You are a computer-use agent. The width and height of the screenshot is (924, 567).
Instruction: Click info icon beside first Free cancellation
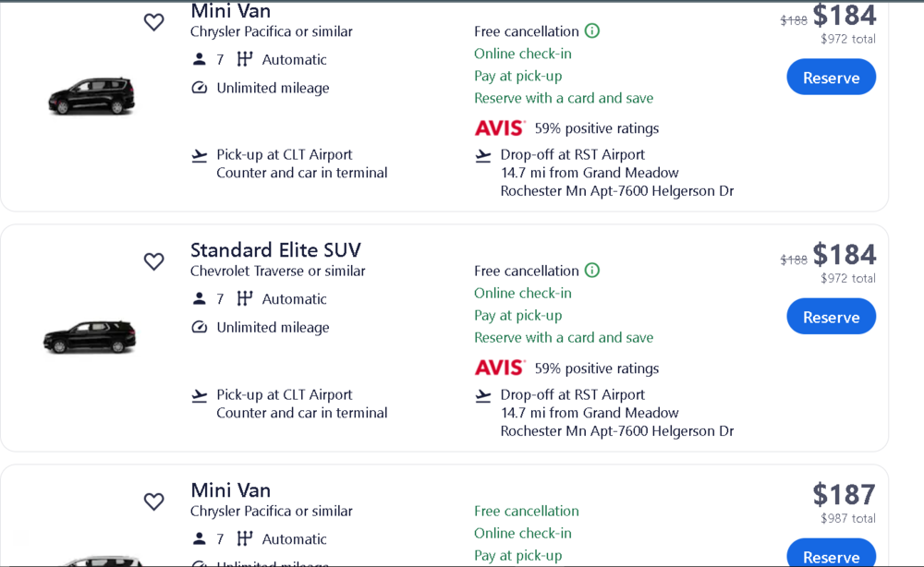592,30
